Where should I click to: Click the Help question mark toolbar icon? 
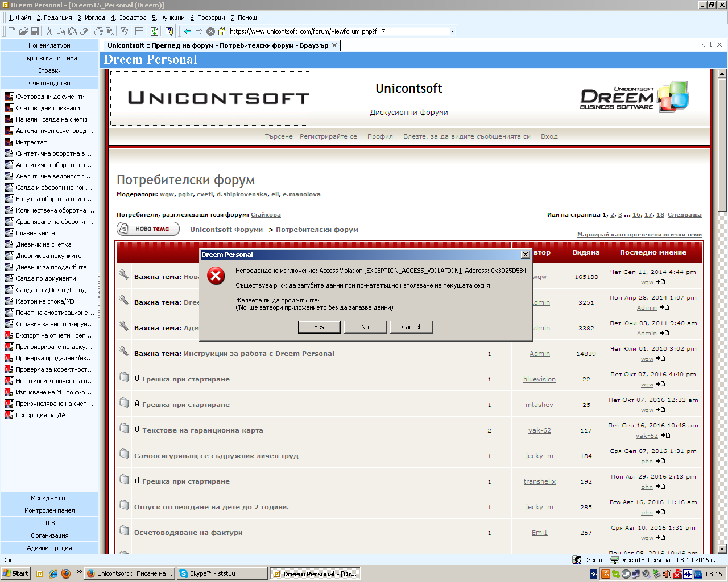click(x=169, y=31)
